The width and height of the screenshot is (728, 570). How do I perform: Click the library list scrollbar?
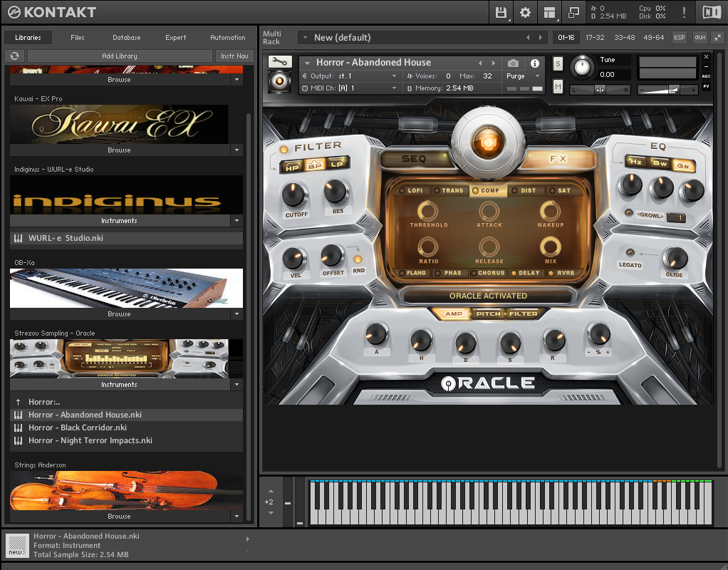coord(249,316)
